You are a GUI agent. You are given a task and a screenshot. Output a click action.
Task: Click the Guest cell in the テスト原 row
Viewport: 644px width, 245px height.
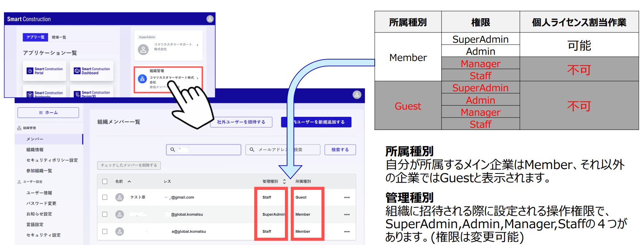tap(301, 198)
